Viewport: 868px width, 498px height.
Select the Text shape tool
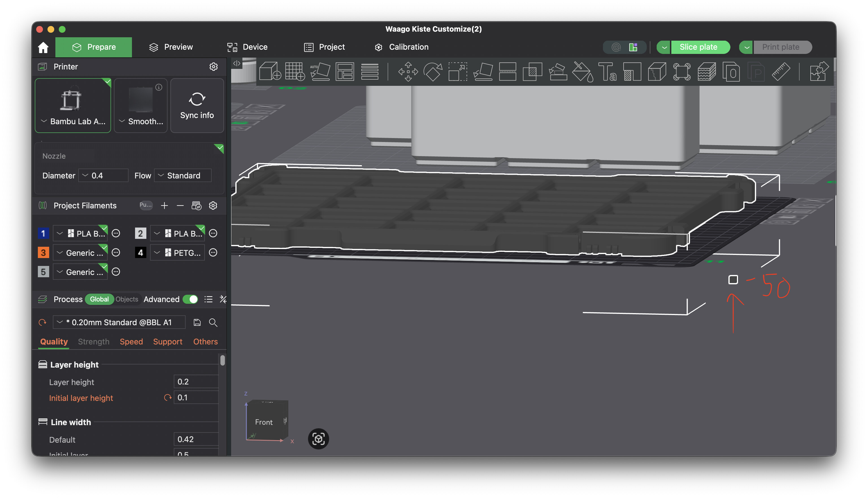click(x=607, y=71)
